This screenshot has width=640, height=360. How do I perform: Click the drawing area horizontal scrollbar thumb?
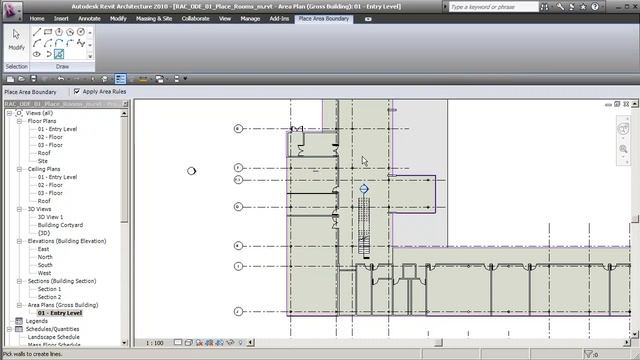(438, 342)
